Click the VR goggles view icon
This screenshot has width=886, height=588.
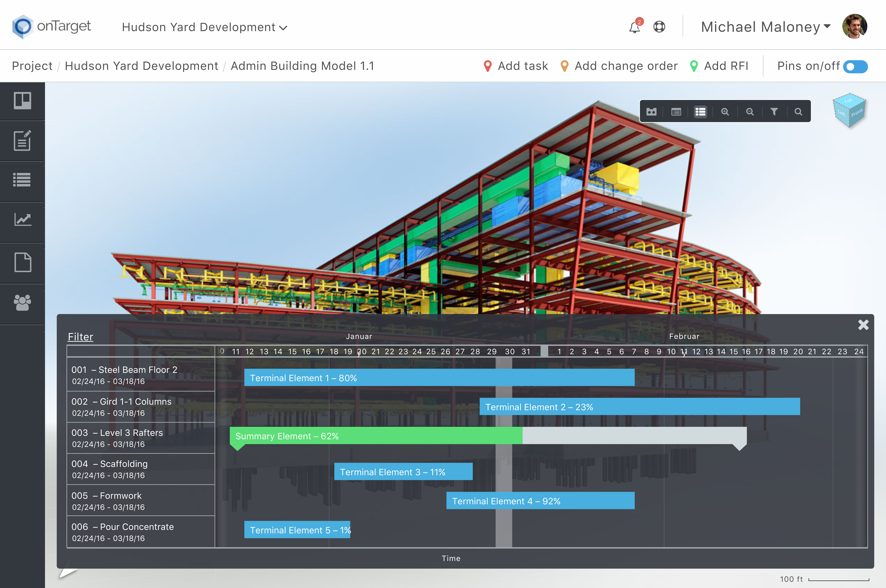coord(651,112)
